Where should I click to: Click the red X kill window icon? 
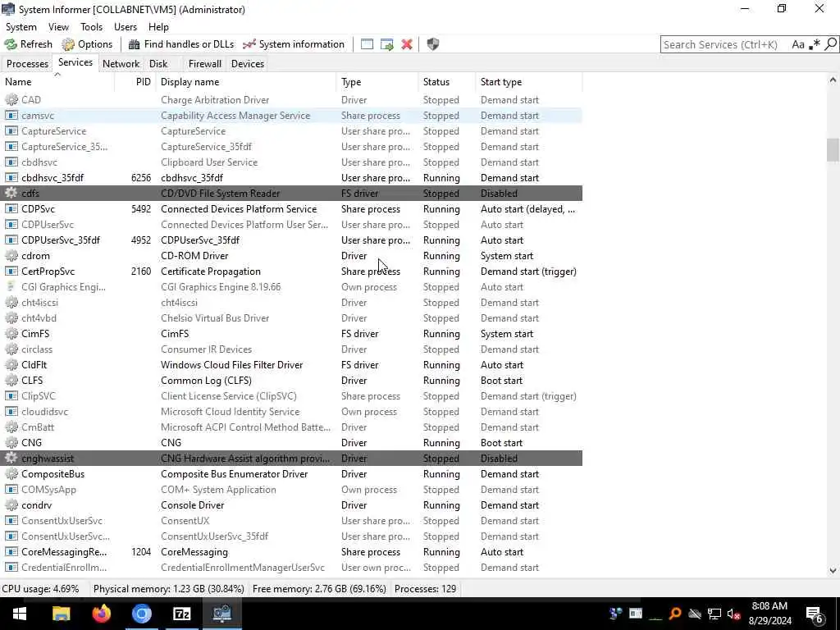[x=407, y=44]
